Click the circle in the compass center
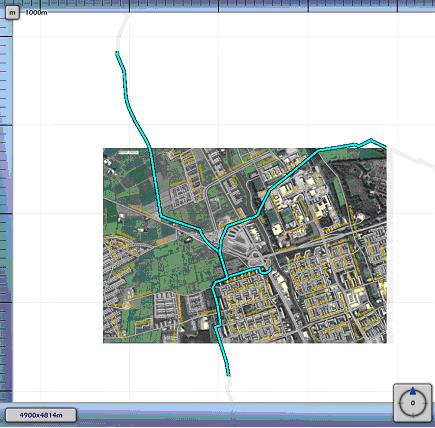This screenshot has height=428, width=435. (x=413, y=403)
